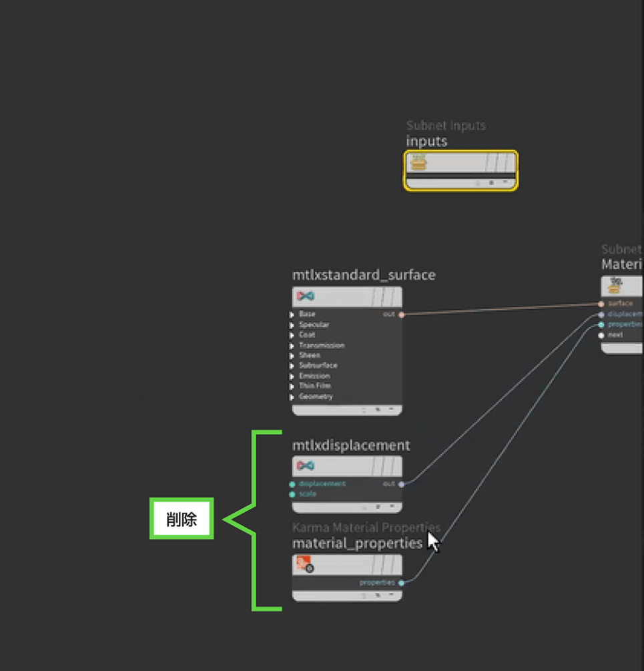Viewport: 644px width, 671px height.
Task: Click the next input on Material node
Action: click(601, 335)
